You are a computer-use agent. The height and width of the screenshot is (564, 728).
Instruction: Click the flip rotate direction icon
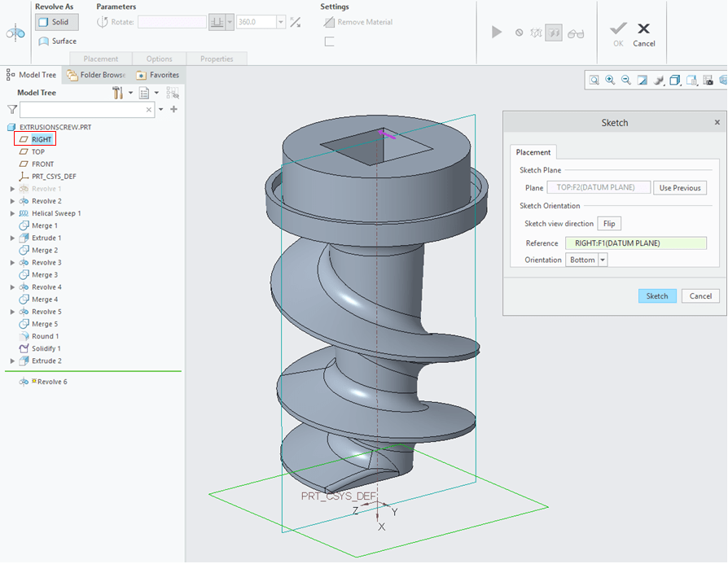[x=295, y=23]
